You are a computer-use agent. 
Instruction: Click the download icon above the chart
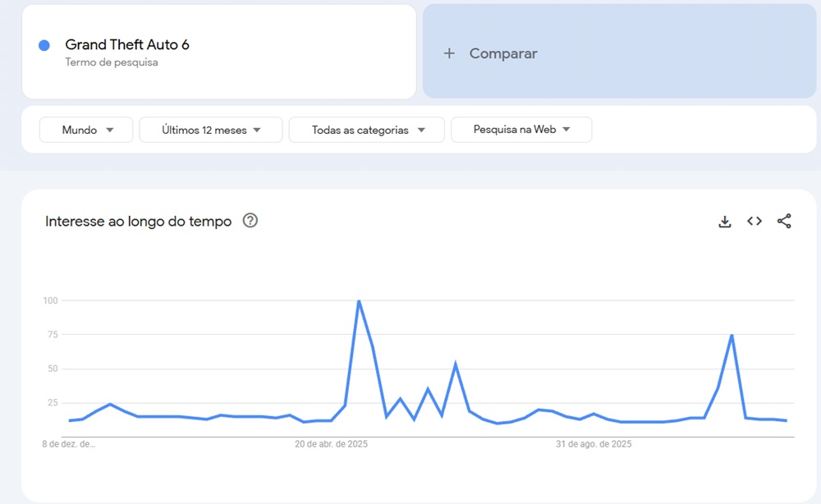[724, 221]
